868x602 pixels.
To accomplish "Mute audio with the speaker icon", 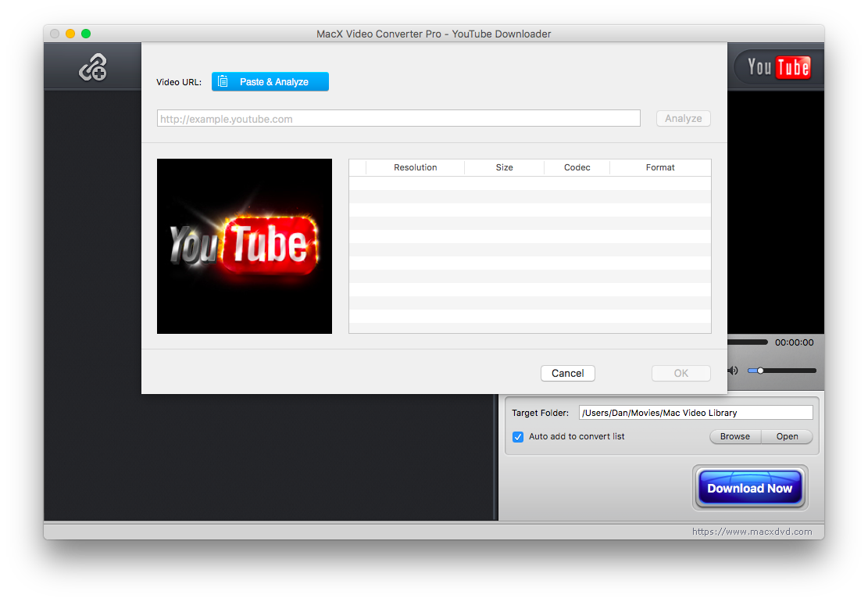I will [x=733, y=371].
